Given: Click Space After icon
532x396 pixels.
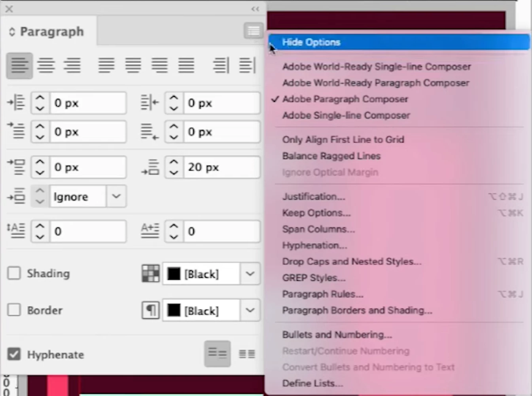Looking at the screenshot, I should [x=150, y=167].
